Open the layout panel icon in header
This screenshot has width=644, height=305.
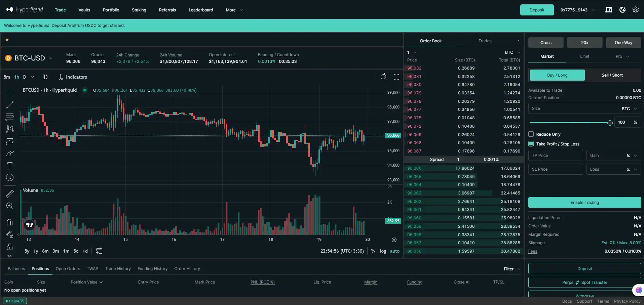point(609,10)
